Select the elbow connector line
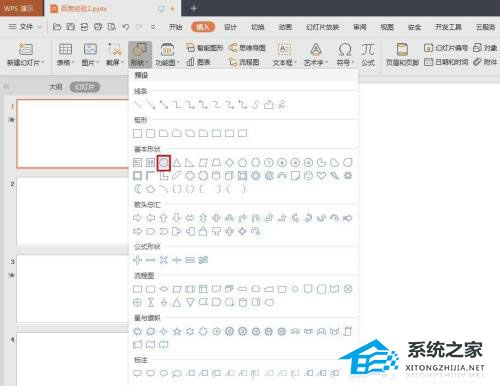The height and width of the screenshot is (386, 500). click(x=177, y=105)
